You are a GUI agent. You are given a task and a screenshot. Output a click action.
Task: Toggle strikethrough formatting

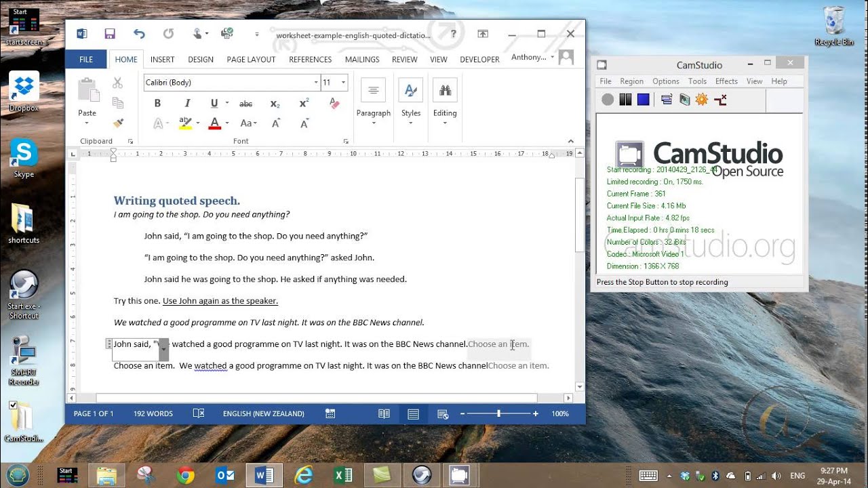pos(246,104)
